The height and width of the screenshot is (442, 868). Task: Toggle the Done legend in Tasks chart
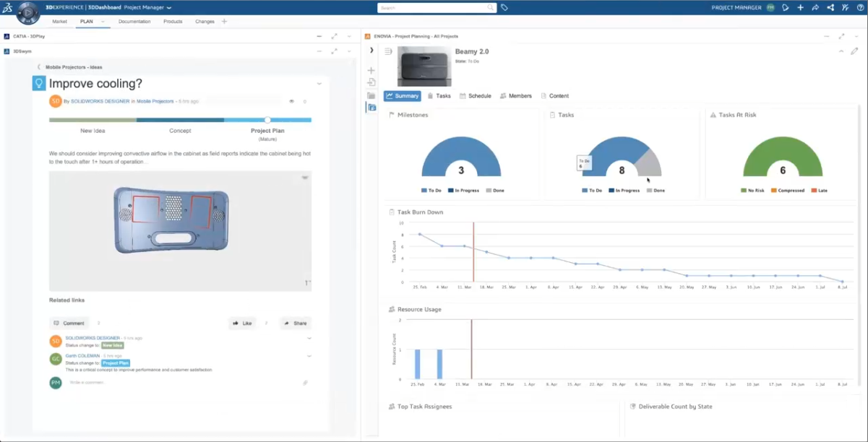click(x=655, y=191)
